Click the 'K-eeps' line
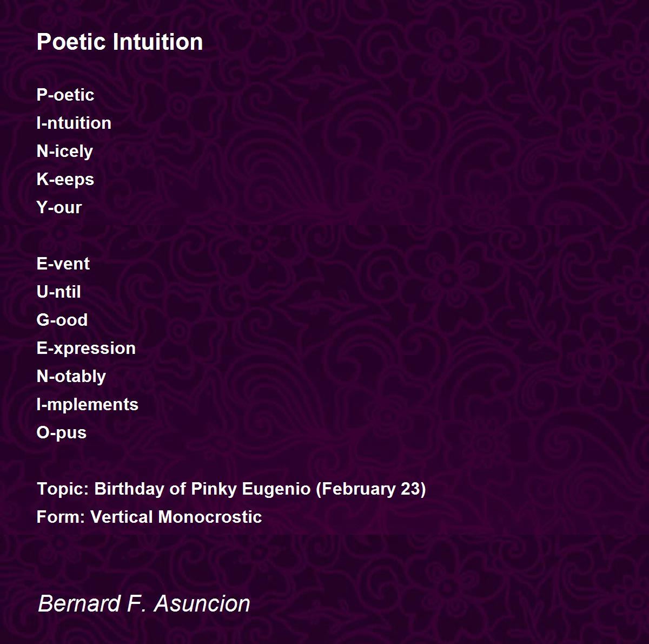Image resolution: width=649 pixels, height=644 pixels. tap(65, 179)
